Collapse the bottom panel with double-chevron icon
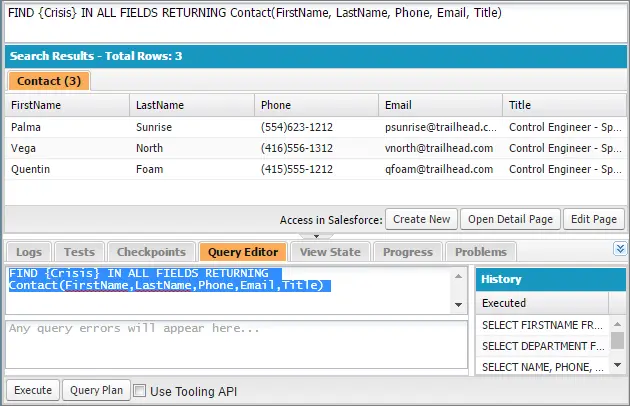The height and width of the screenshot is (406, 630). (620, 248)
